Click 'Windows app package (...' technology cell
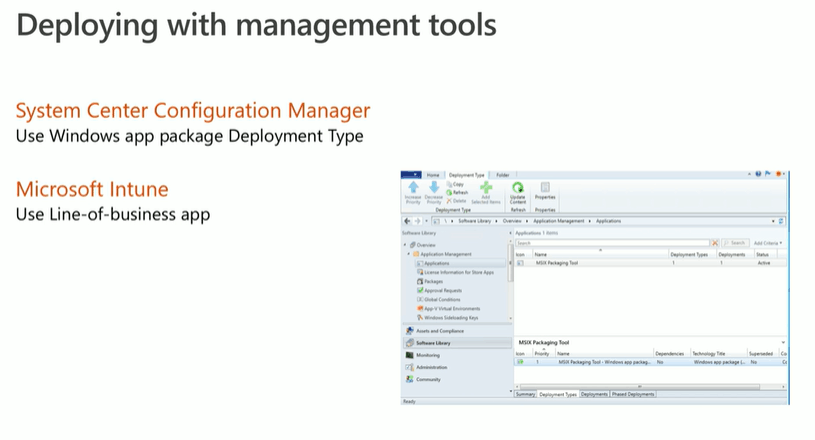The width and height of the screenshot is (815, 440). pyautogui.click(x=719, y=362)
